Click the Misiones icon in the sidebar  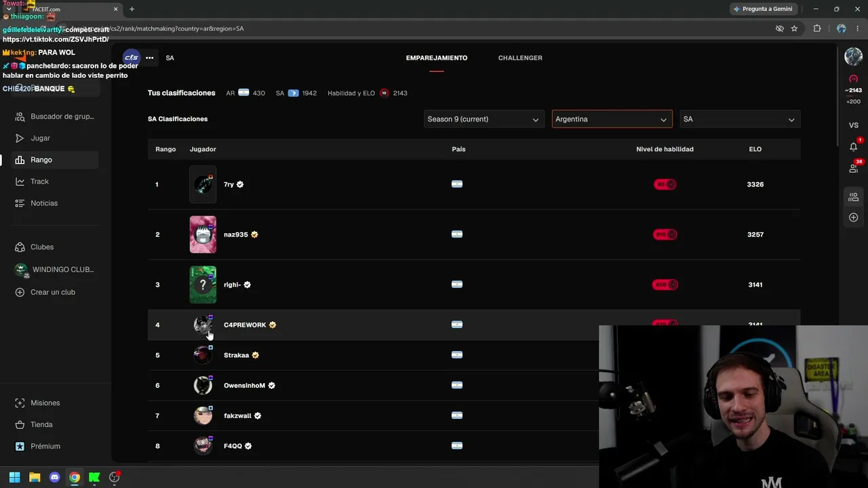(x=20, y=403)
